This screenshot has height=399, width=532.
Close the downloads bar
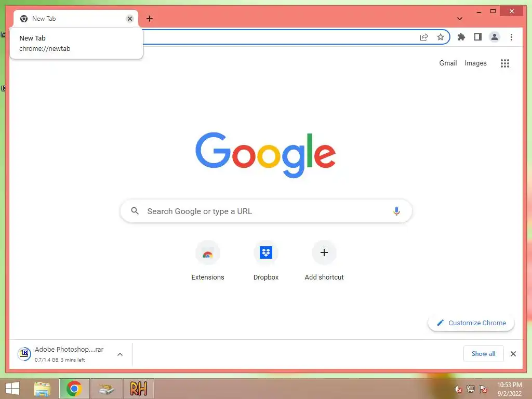[513, 354]
